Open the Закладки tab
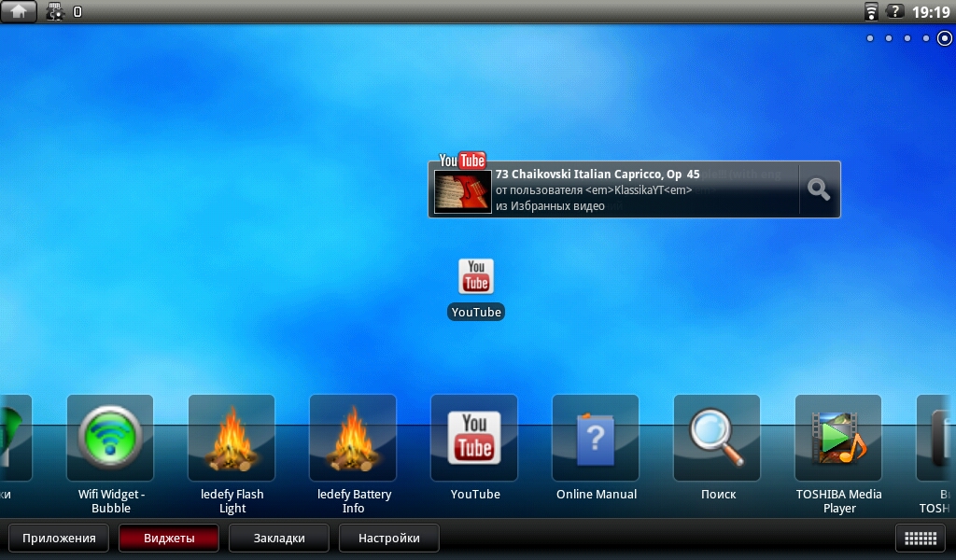Image resolution: width=956 pixels, height=560 pixels. tap(279, 538)
